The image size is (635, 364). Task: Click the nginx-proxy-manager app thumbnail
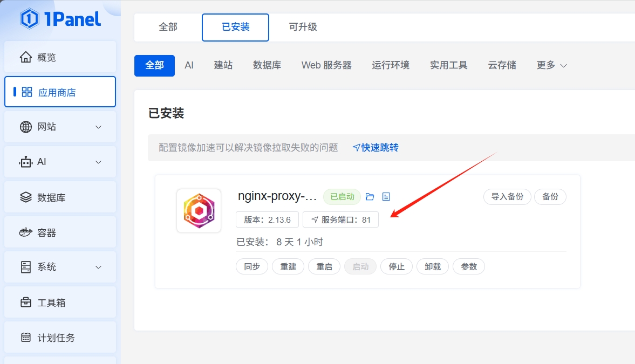199,211
